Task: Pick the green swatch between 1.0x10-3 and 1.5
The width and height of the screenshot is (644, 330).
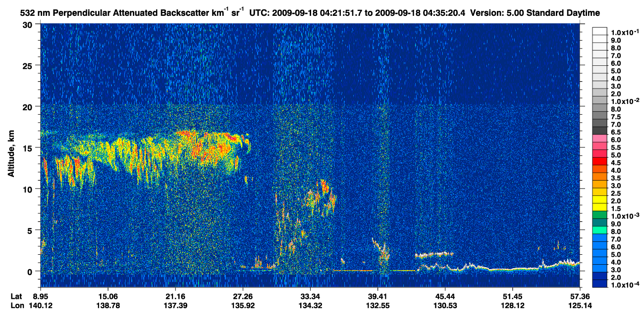Action: click(599, 215)
